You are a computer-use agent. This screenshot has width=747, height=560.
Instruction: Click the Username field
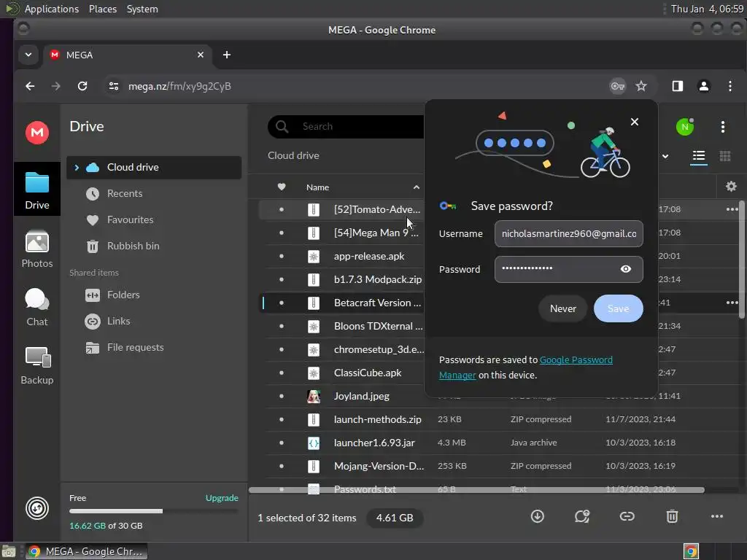coord(569,234)
